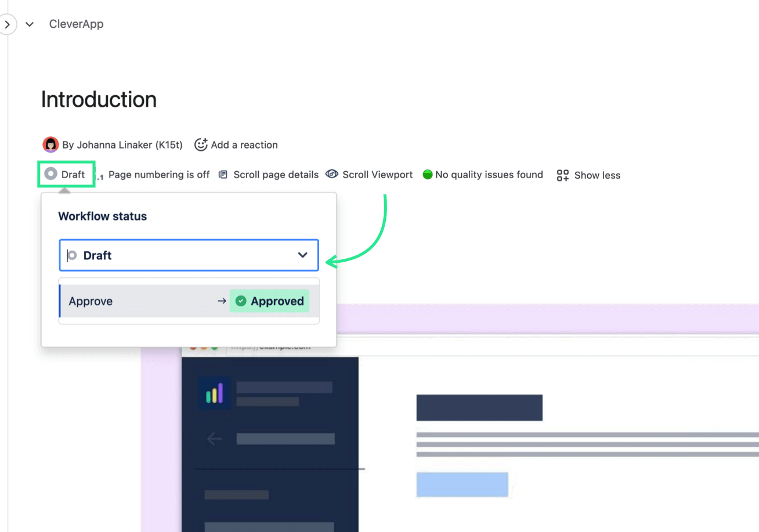Image resolution: width=759 pixels, height=532 pixels.
Task: Open the CleverApp space chevron dropdown
Action: 30,24
